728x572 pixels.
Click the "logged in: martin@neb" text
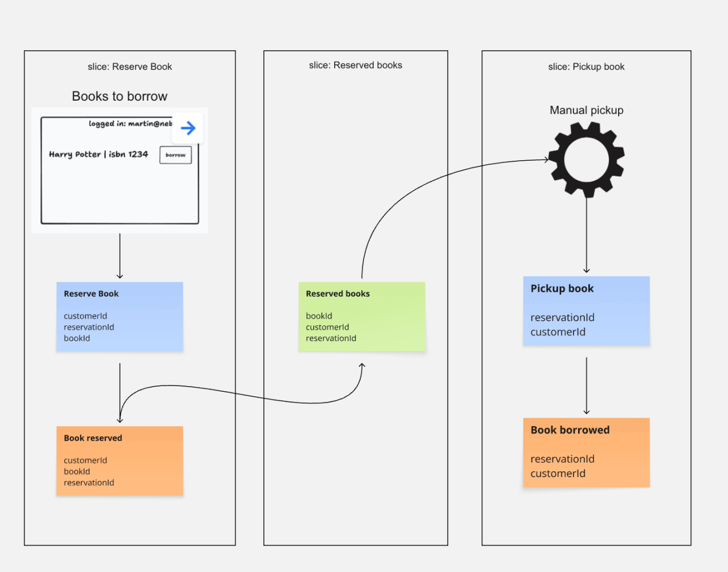click(x=129, y=124)
